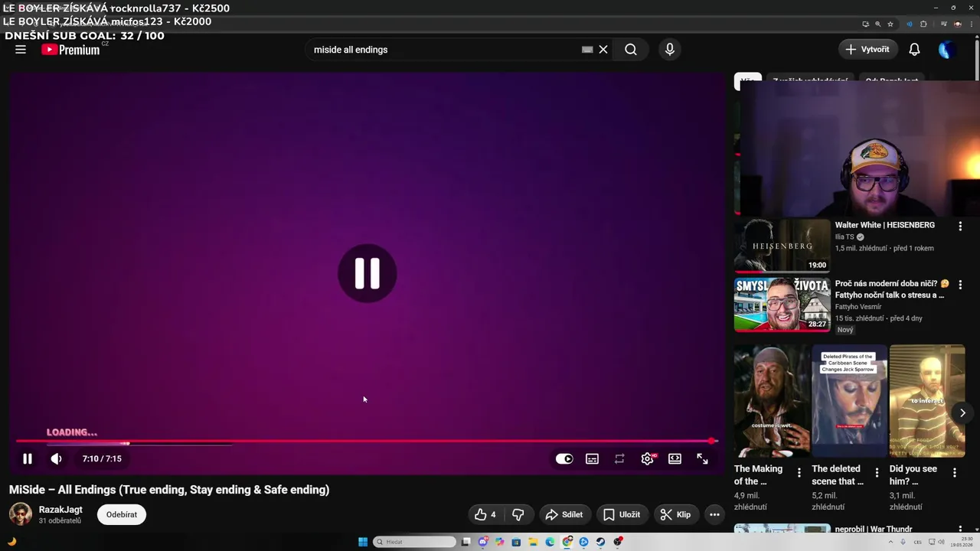980x551 pixels.
Task: Enter fullscreen mode
Action: (x=702, y=459)
